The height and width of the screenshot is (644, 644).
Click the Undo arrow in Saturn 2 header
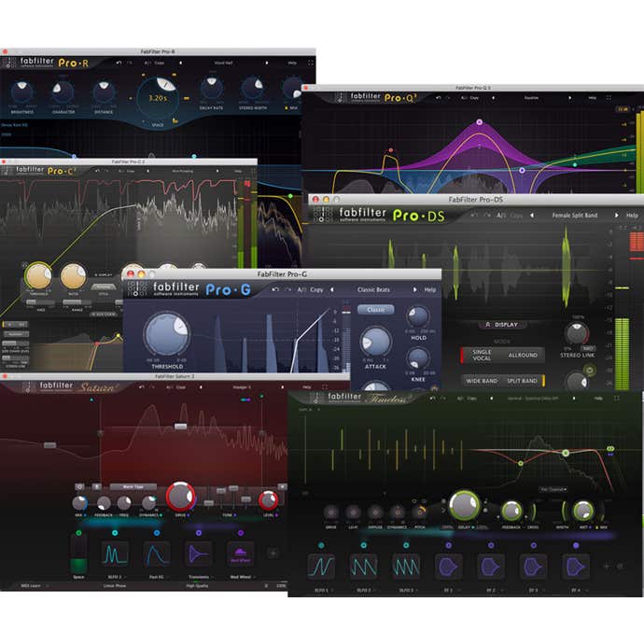point(142,387)
